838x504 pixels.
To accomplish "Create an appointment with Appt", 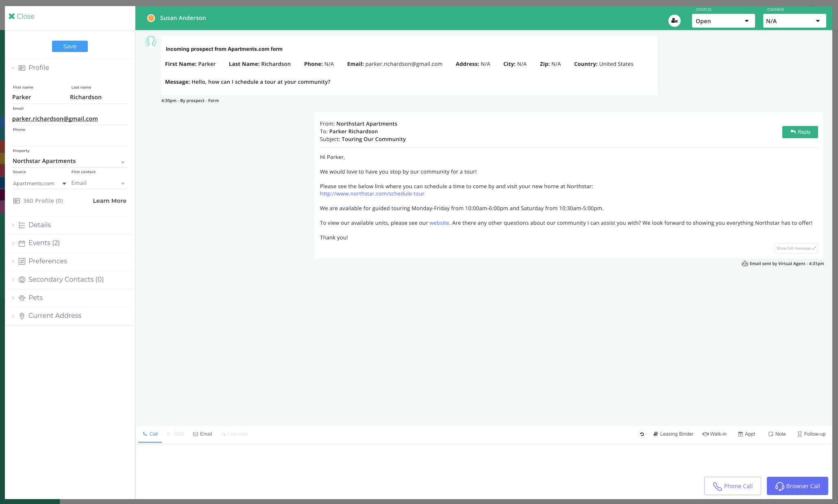I will click(747, 434).
